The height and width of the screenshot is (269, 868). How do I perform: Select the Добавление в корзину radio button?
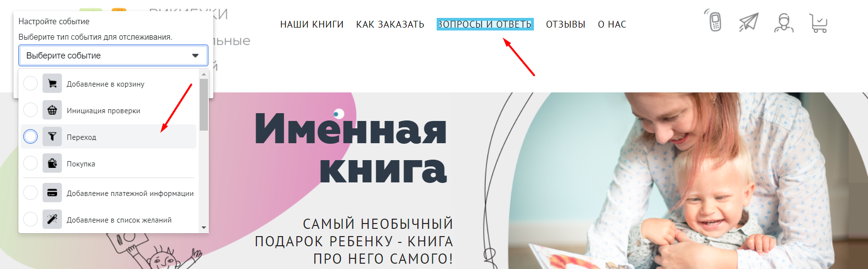tap(30, 83)
